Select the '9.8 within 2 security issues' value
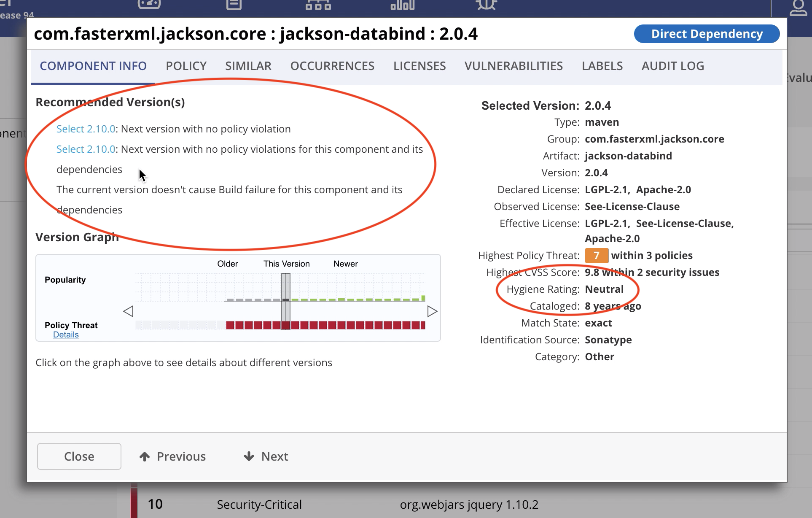Image resolution: width=812 pixels, height=518 pixels. 652,272
